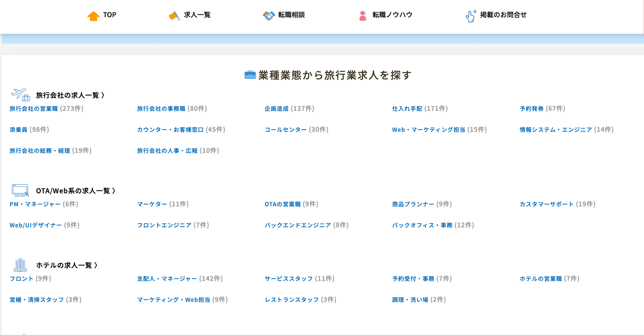This screenshot has height=335, width=644.
Task: Click the pointing hand icon for 掲載のお問合せ
Action: point(471,16)
